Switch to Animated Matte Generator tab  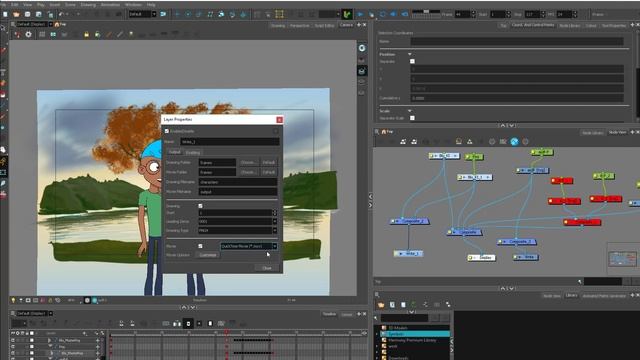pos(604,296)
